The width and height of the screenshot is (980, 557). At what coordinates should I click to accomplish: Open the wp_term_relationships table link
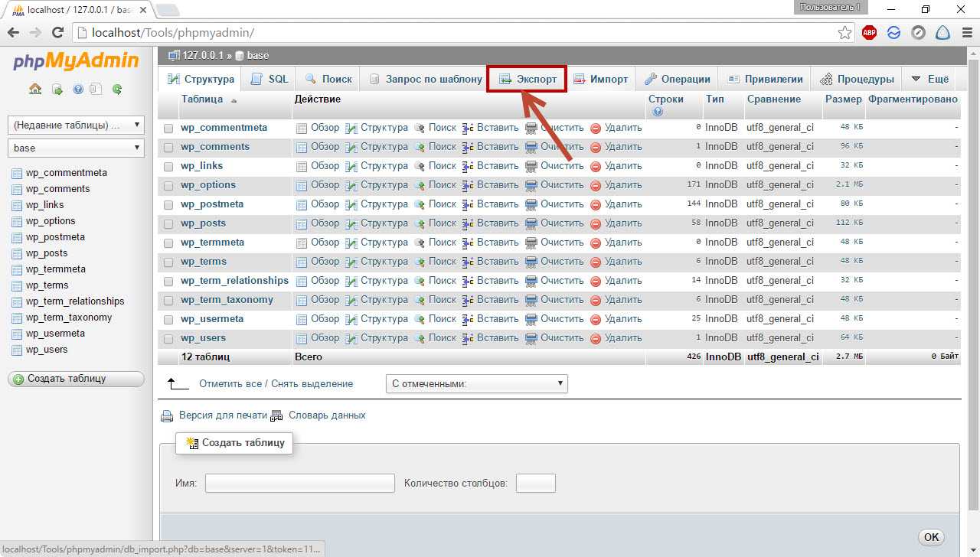pyautogui.click(x=235, y=281)
